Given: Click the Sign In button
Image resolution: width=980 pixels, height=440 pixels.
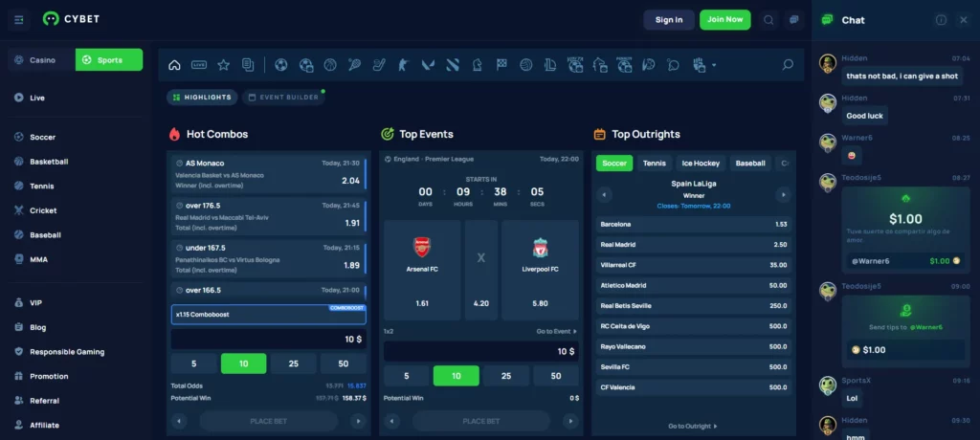Looking at the screenshot, I should click(669, 20).
